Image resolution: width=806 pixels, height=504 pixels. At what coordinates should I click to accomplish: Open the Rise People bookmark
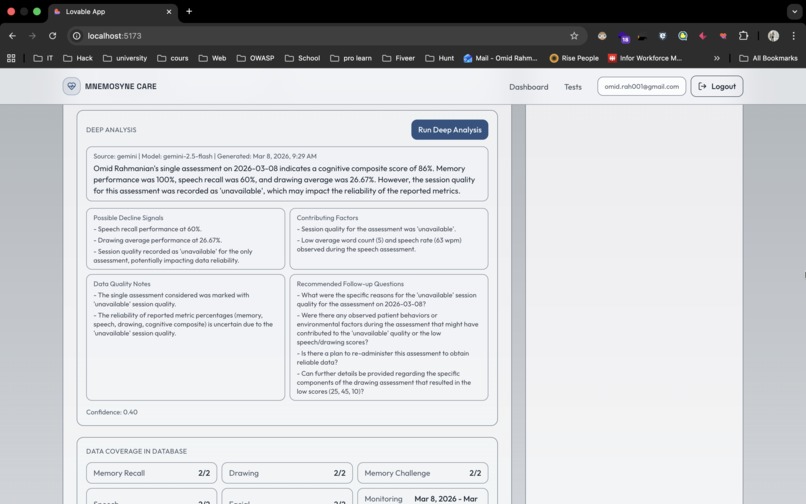tap(574, 58)
